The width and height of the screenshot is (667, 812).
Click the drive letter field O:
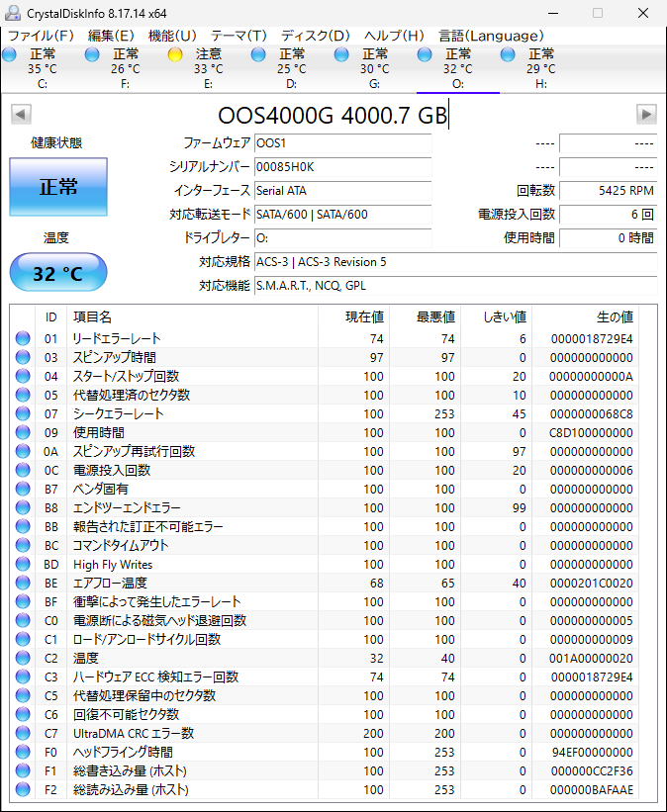342,238
